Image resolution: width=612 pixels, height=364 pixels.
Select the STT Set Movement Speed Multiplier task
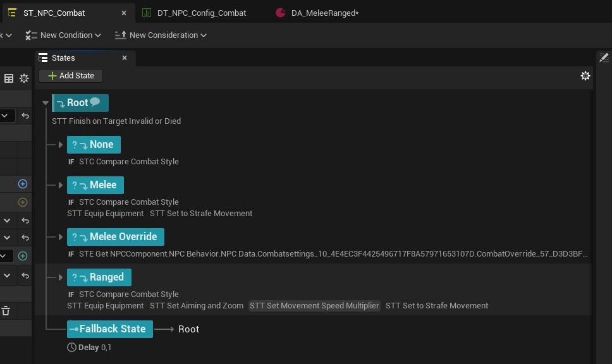click(x=314, y=306)
